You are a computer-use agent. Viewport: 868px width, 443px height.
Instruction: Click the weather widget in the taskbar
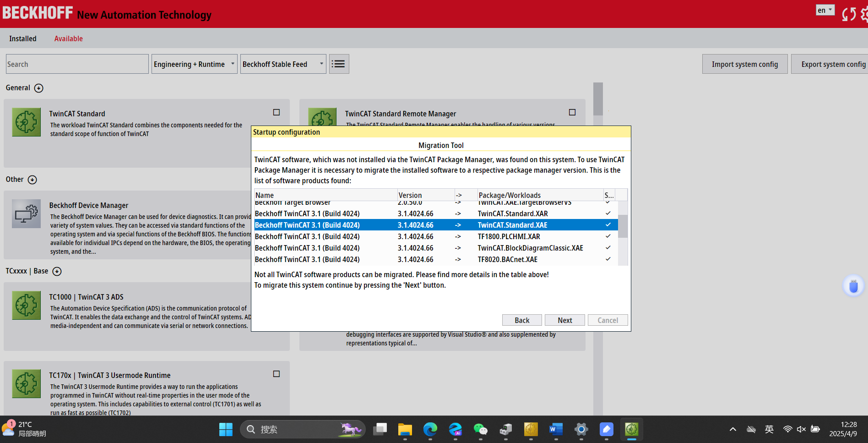click(24, 429)
